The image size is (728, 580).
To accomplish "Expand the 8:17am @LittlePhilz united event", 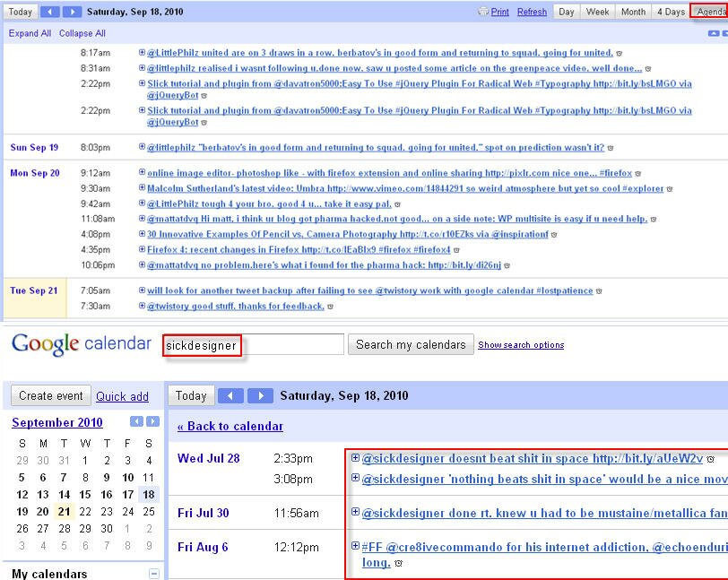I will pos(142,53).
